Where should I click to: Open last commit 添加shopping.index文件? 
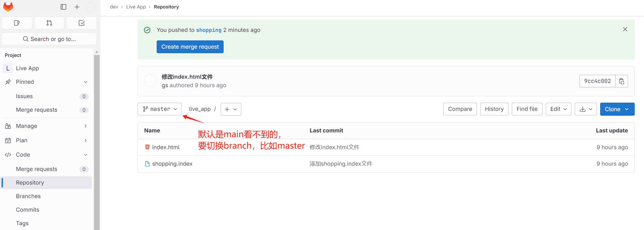click(x=341, y=164)
